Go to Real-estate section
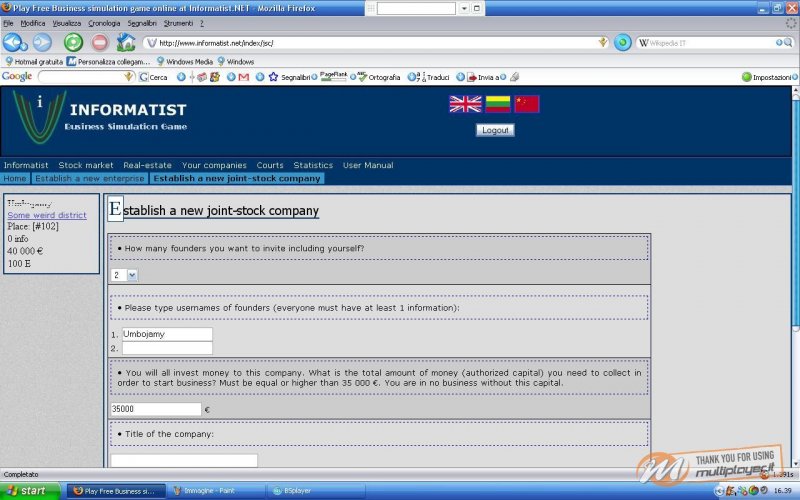800x500 pixels. tap(147, 165)
